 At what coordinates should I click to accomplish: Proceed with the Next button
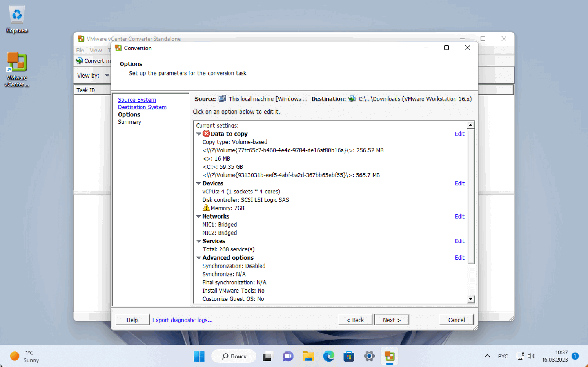point(392,320)
